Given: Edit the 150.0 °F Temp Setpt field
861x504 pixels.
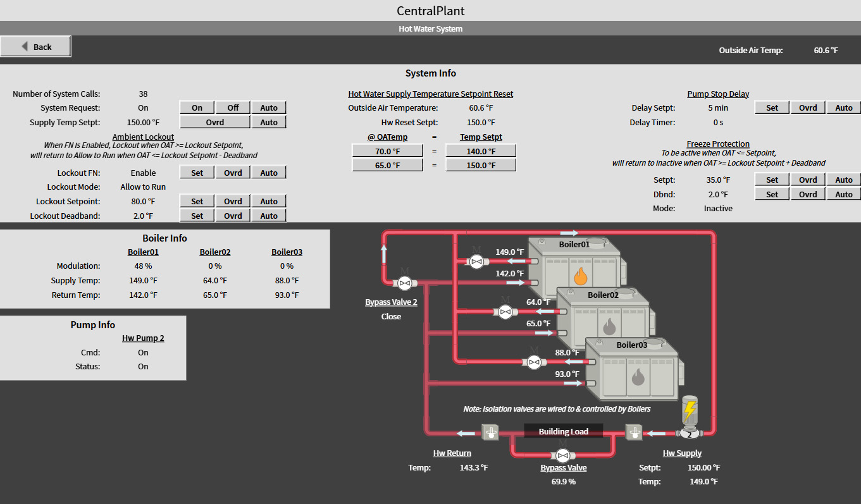Looking at the screenshot, I should 481,165.
